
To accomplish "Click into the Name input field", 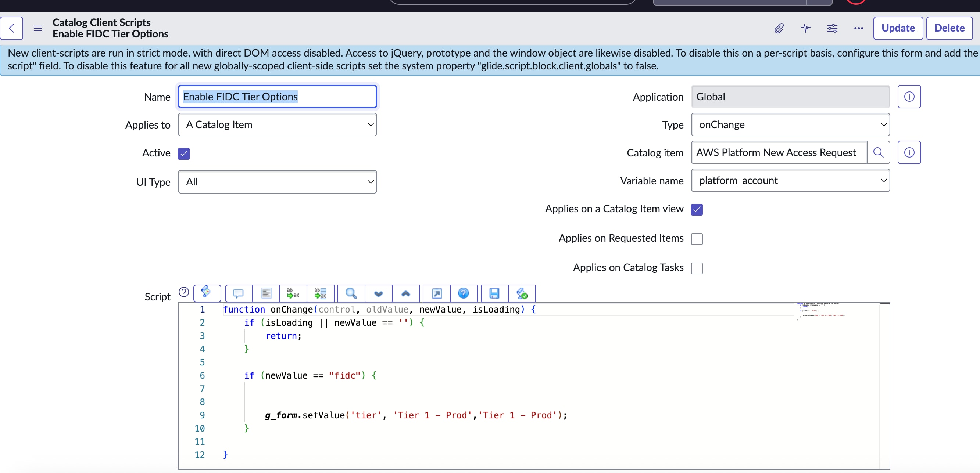I will tap(277, 97).
